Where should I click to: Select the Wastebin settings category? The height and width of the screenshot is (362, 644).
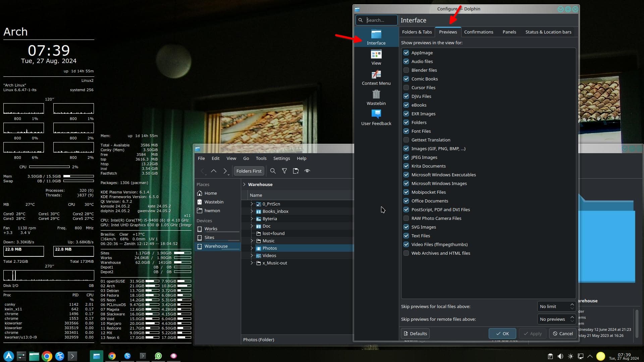376,98
